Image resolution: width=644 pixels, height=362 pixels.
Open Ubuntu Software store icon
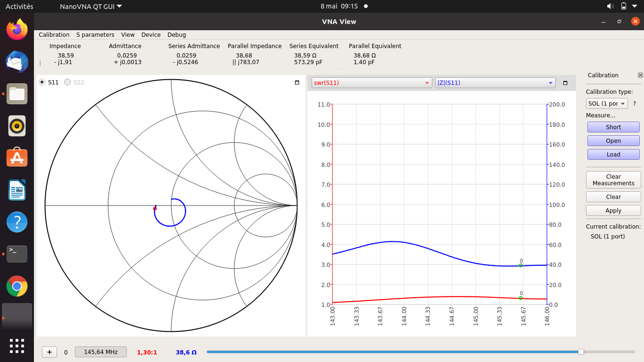(17, 158)
